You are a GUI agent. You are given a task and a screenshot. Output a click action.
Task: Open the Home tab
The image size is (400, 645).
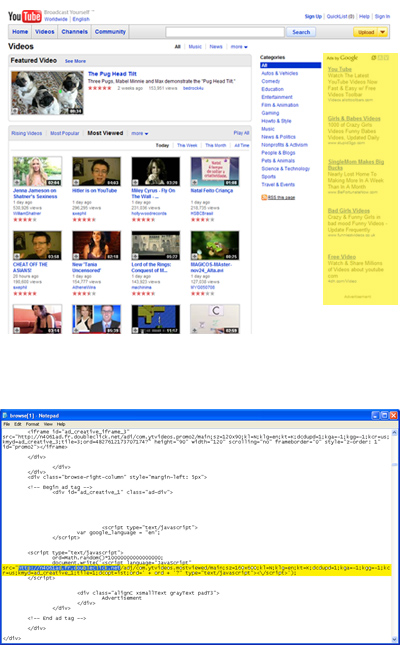point(20,32)
